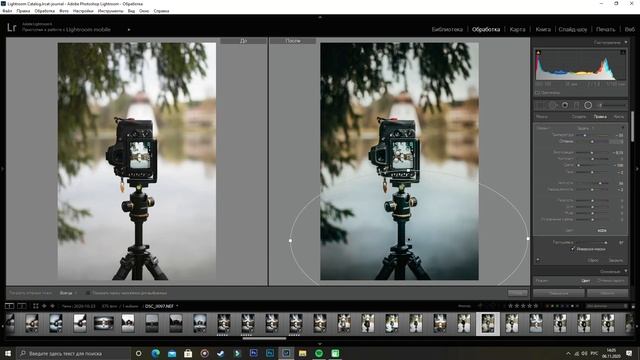Click the main window display icon
This screenshot has height=360, width=640.
pyautogui.click(x=9, y=306)
